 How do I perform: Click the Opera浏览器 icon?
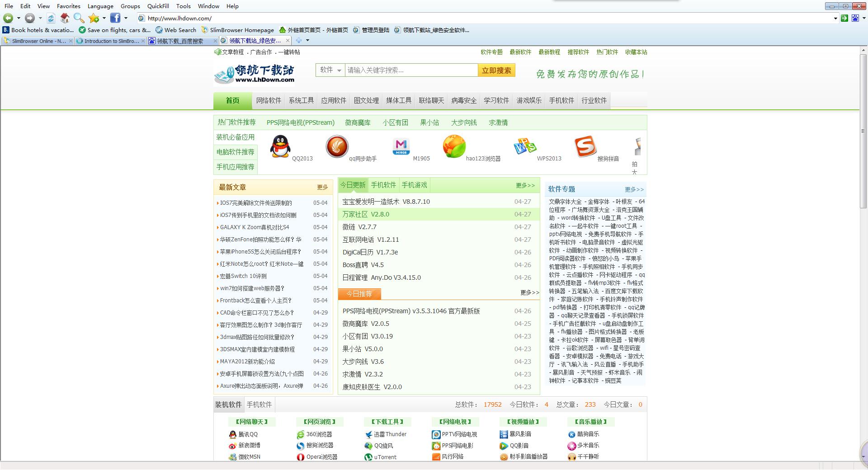click(x=301, y=457)
